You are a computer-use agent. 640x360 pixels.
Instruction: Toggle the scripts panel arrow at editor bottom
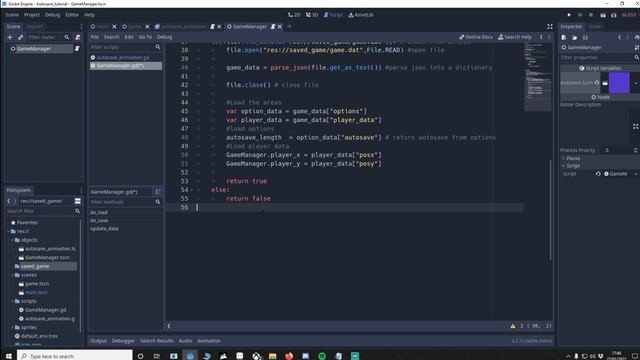click(x=169, y=326)
